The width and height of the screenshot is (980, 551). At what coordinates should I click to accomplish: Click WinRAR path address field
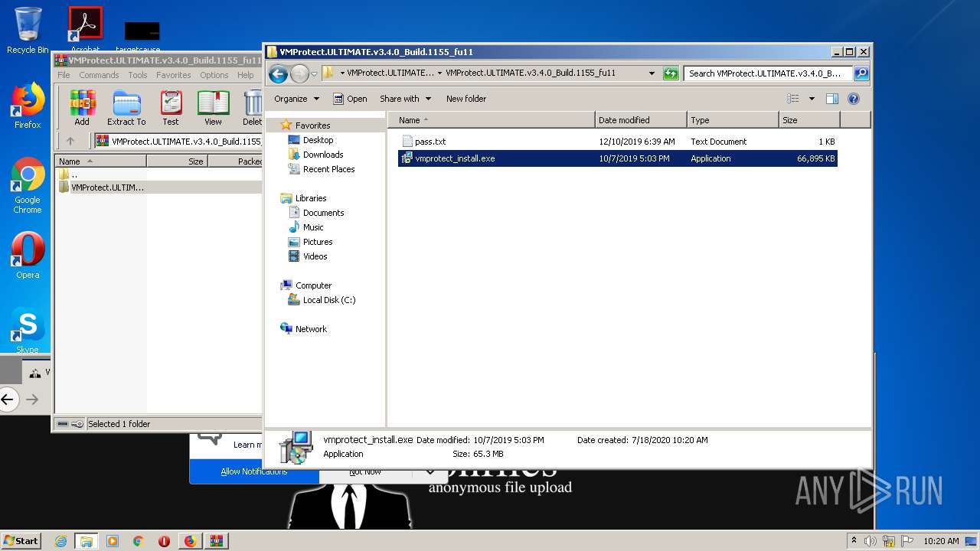(178, 141)
